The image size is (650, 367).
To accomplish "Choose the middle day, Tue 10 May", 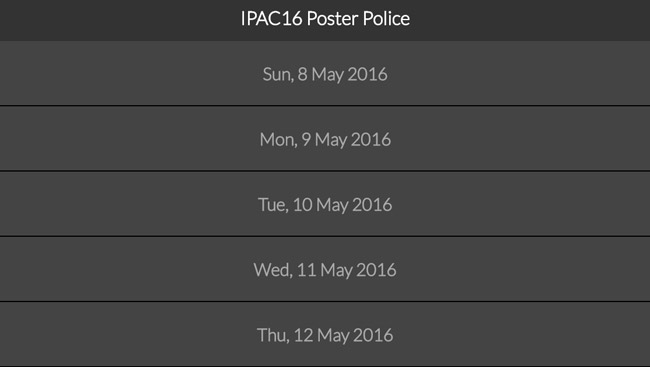I will point(325,204).
